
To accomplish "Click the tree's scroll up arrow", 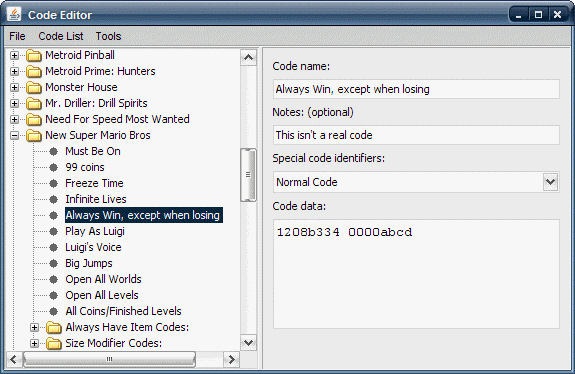I will (248, 58).
